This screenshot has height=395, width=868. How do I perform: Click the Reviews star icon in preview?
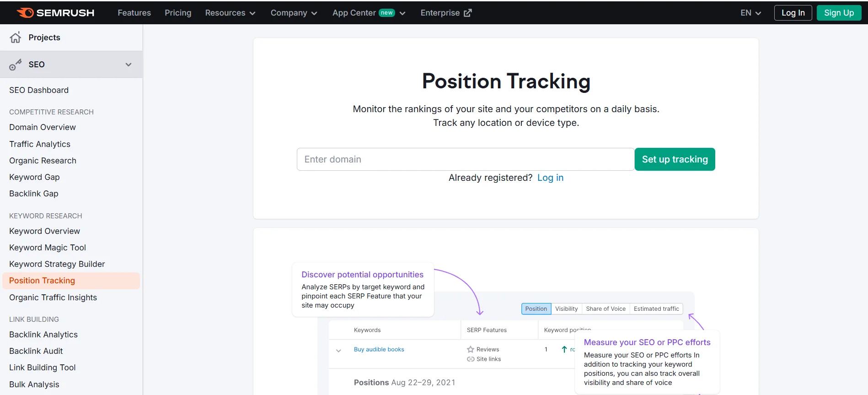point(470,349)
